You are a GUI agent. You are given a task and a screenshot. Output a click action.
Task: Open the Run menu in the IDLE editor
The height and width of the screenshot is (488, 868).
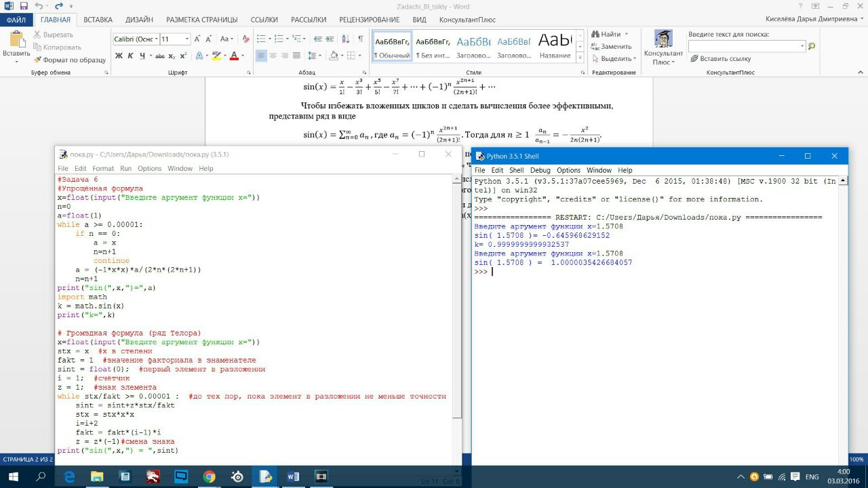pos(125,168)
